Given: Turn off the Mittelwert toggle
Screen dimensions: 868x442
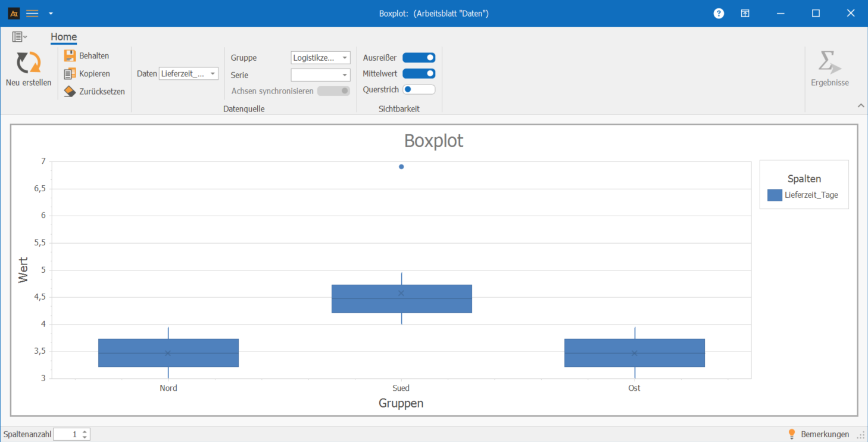Looking at the screenshot, I should click(x=419, y=74).
